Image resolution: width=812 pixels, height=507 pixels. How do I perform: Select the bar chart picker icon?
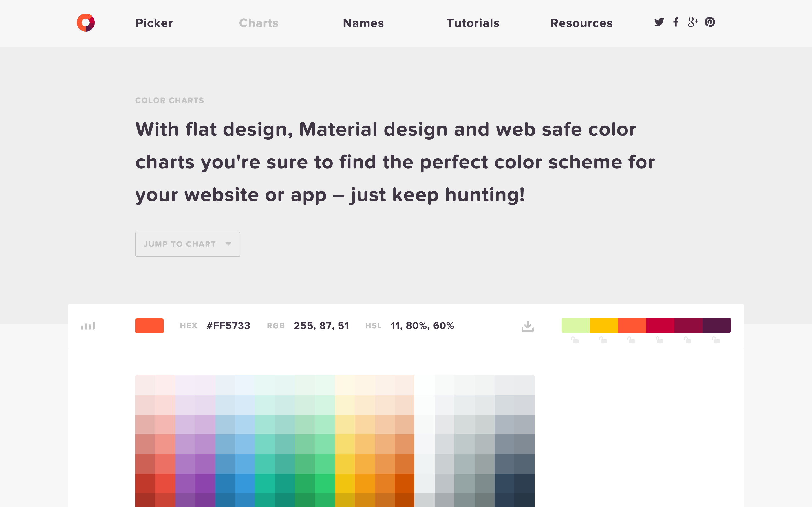[x=88, y=326]
